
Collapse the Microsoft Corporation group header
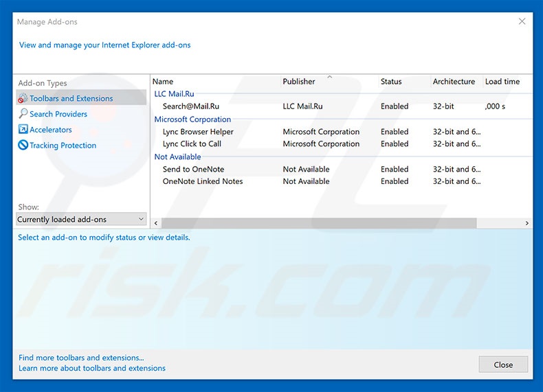point(192,119)
